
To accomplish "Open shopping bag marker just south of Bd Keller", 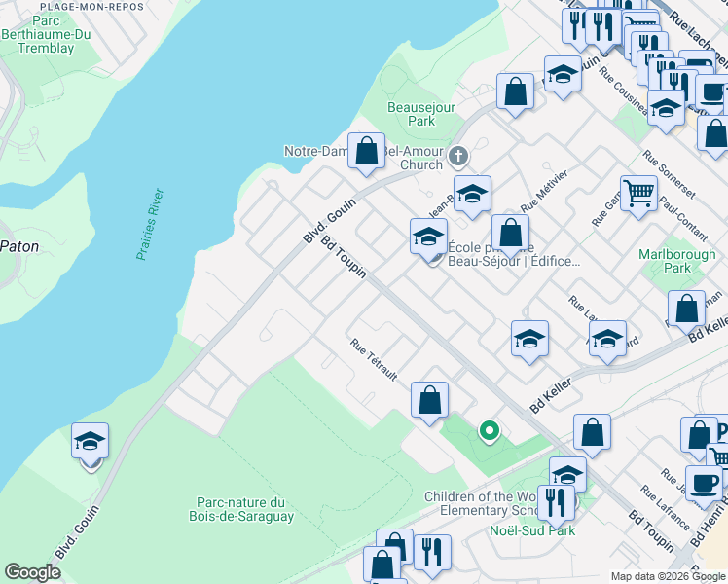I will (x=592, y=433).
